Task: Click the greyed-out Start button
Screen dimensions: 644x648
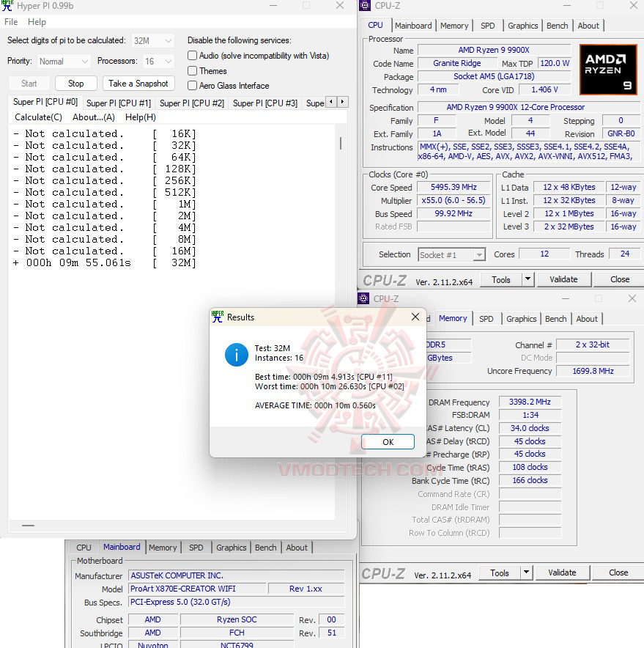Action: point(29,84)
